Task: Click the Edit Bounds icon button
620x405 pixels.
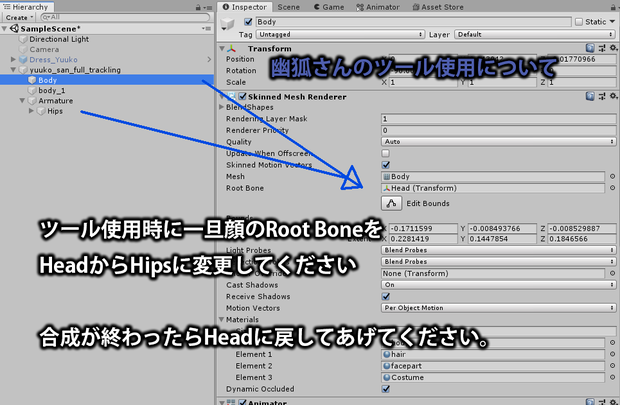Action: point(391,203)
